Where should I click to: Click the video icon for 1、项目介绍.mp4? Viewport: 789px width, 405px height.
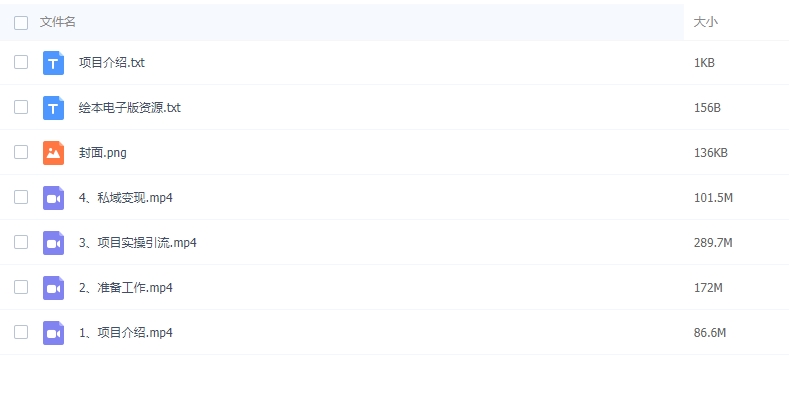click(x=53, y=333)
